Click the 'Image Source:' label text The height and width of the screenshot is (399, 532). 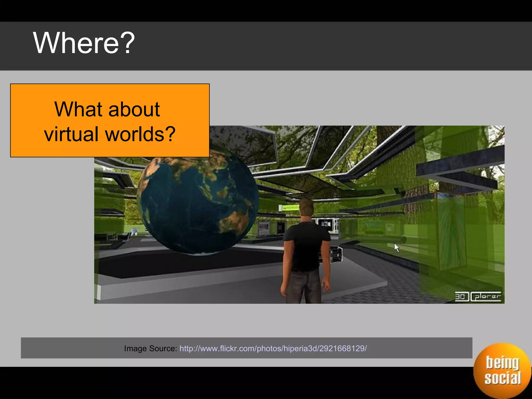[151, 348]
